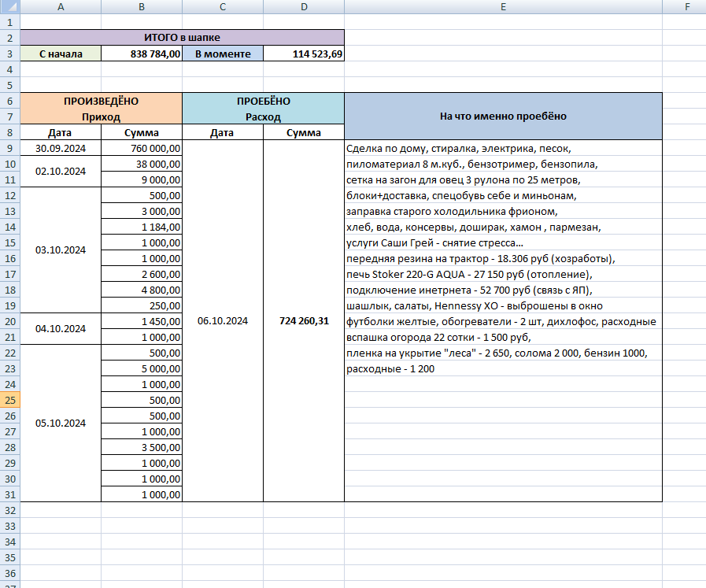Click the date cell 30.09.2024
706x588 pixels.
point(61,148)
